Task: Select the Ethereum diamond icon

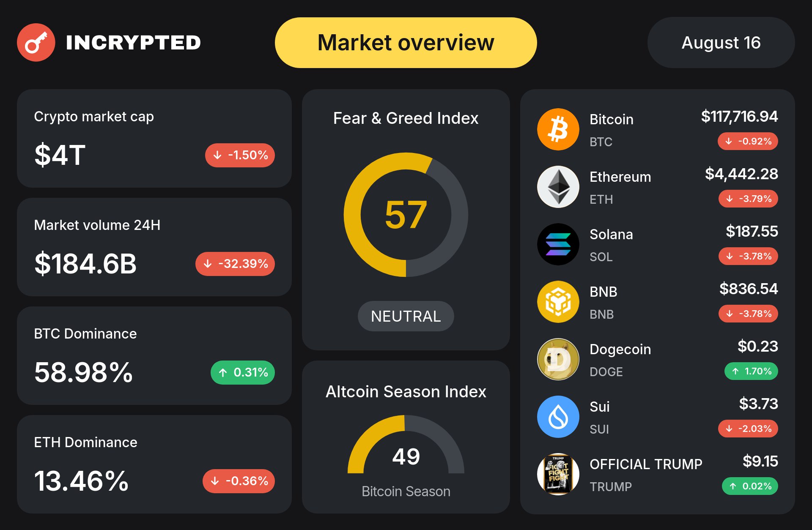Action: (558, 187)
